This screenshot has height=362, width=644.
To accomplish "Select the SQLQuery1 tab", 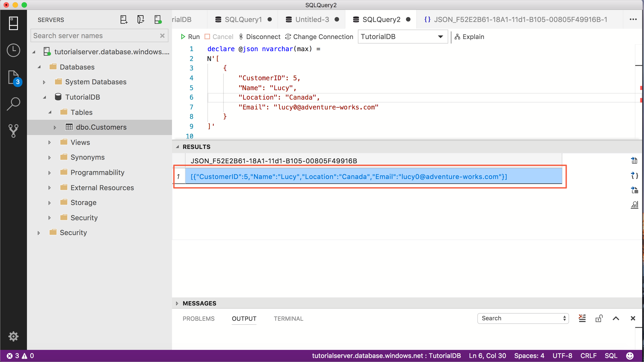I will (243, 20).
